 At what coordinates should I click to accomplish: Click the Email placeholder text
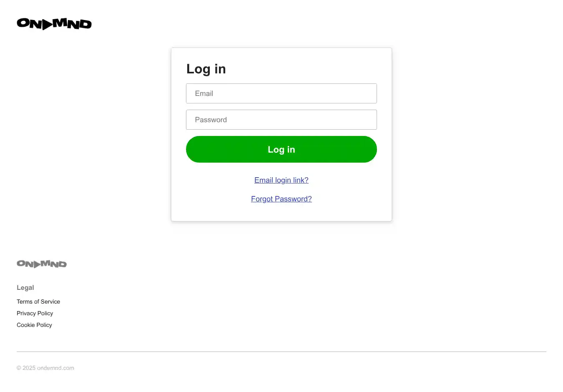(204, 93)
